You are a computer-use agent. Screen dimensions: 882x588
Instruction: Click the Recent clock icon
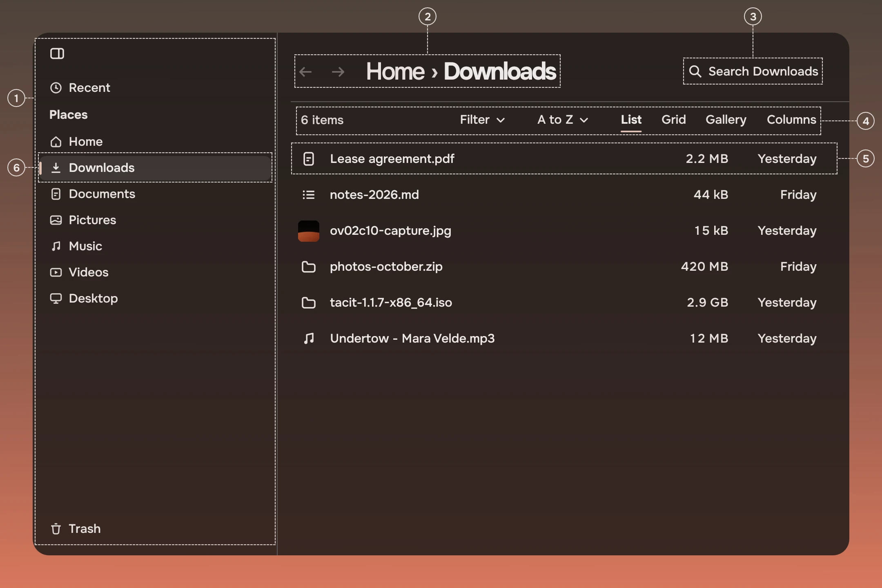56,88
